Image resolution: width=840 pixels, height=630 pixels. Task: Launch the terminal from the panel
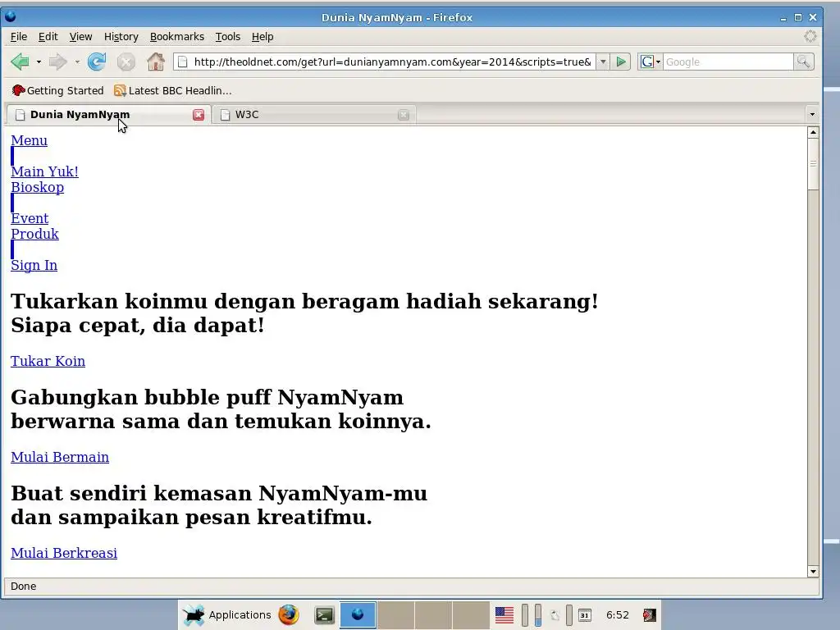coord(324,615)
